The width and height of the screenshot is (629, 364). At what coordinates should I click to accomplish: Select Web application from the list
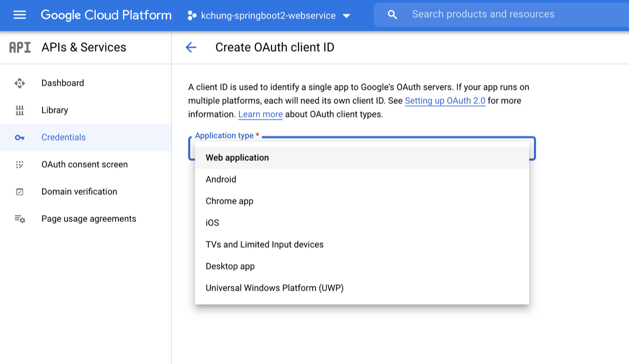click(x=237, y=158)
